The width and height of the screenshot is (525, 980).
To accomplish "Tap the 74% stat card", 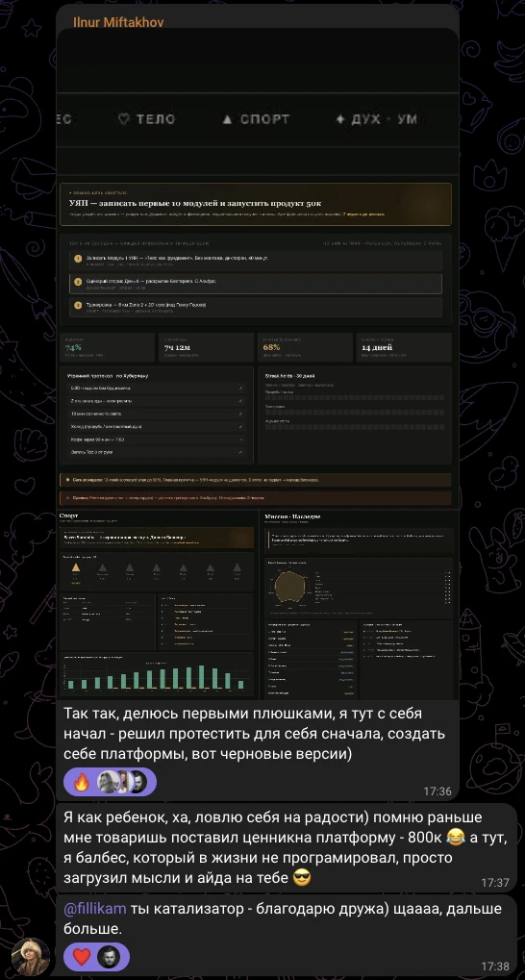I will pyautogui.click(x=108, y=347).
